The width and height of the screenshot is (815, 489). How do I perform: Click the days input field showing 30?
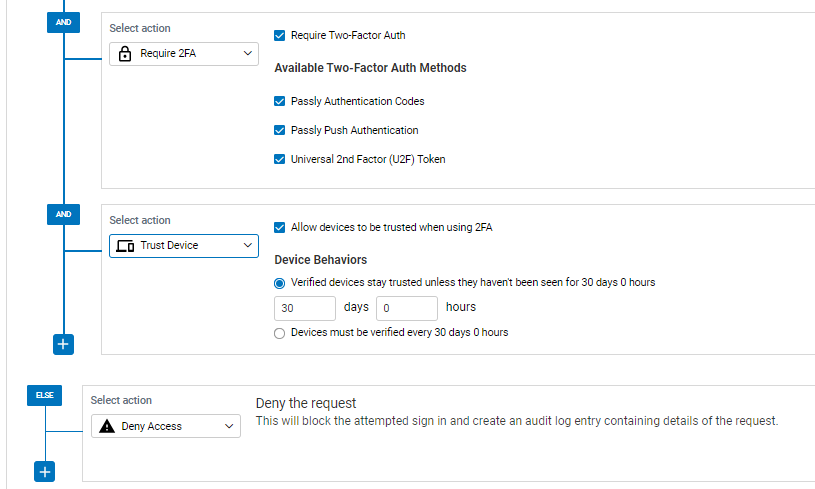[305, 308]
